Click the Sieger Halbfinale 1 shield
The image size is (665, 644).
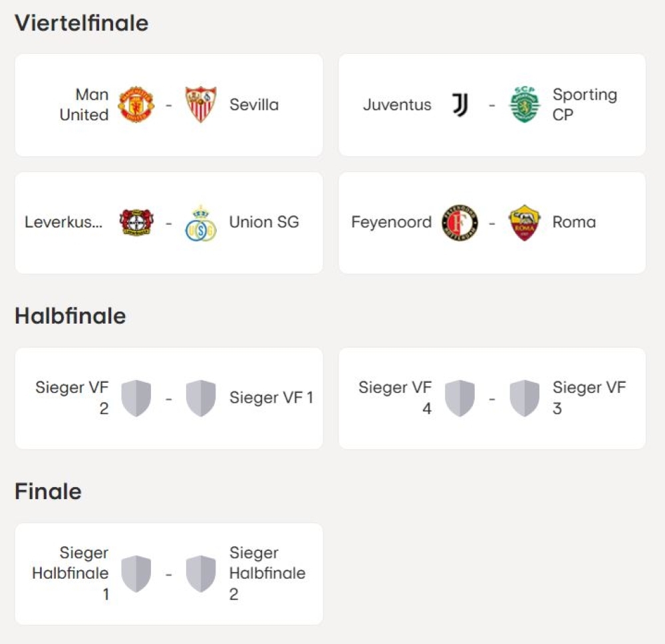coord(136,574)
